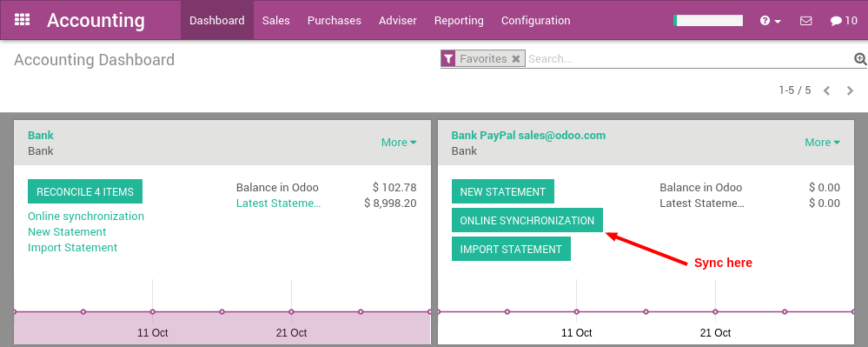Remove the Favorites filter with the x
868x347 pixels.
pyautogui.click(x=515, y=59)
